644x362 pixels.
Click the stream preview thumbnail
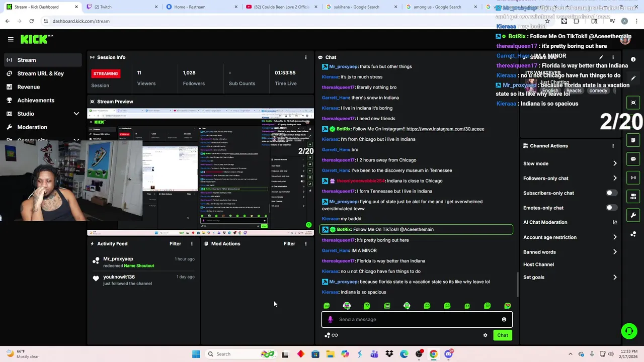click(201, 172)
